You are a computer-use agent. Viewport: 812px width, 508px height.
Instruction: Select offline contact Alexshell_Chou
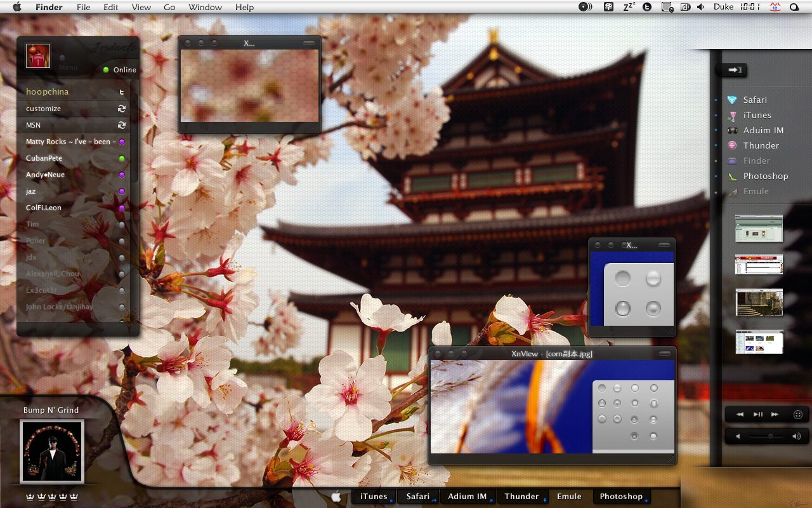(x=74, y=274)
